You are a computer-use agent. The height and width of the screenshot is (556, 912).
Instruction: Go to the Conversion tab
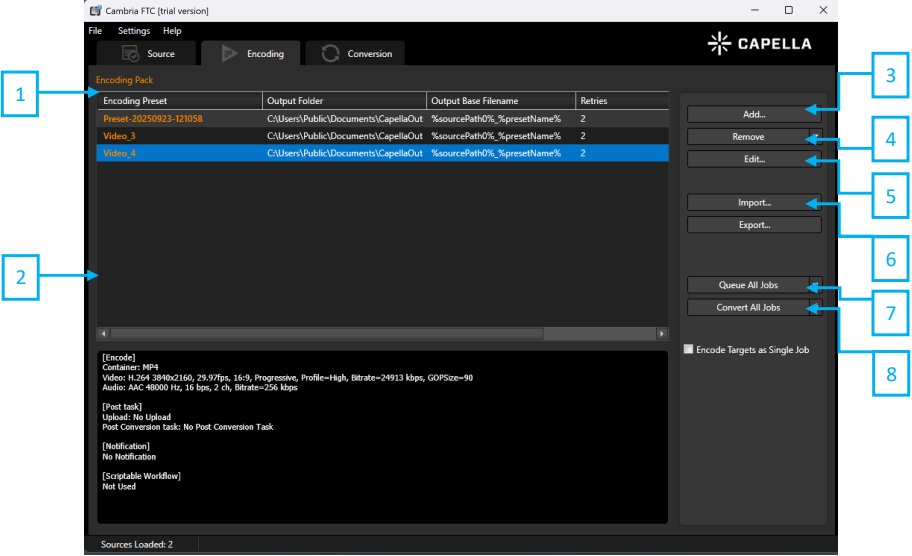tap(355, 54)
